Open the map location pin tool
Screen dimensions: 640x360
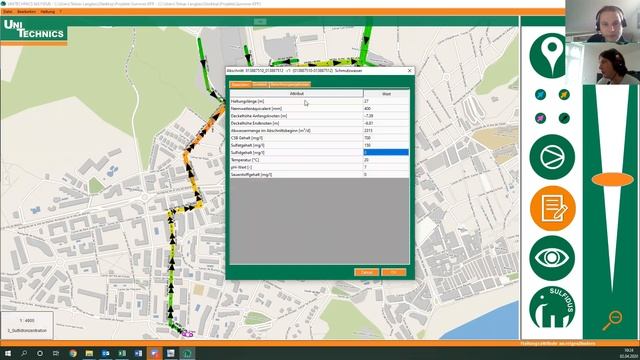[x=551, y=55]
